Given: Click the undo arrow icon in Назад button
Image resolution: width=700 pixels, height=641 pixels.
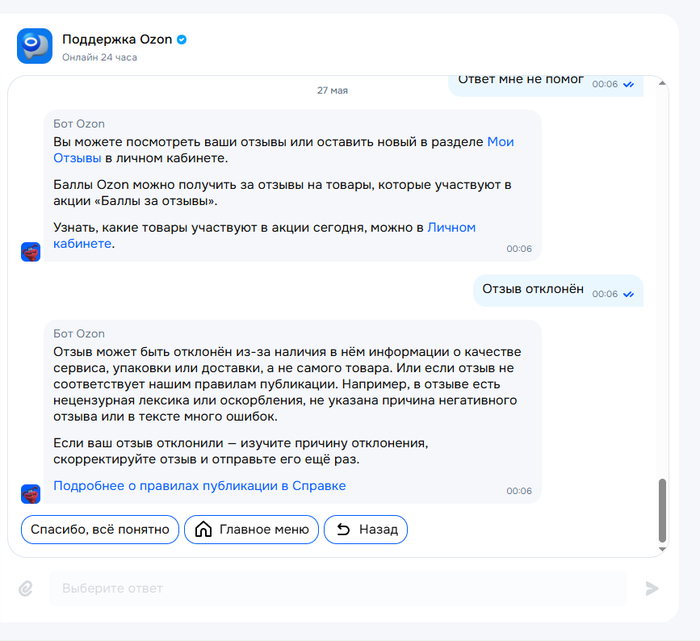Looking at the screenshot, I should 343,529.
